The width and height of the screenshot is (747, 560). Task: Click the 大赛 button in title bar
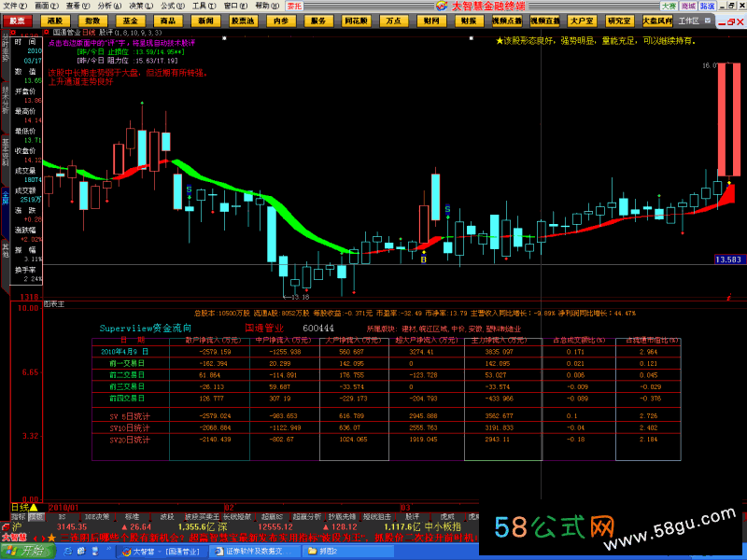[669, 7]
